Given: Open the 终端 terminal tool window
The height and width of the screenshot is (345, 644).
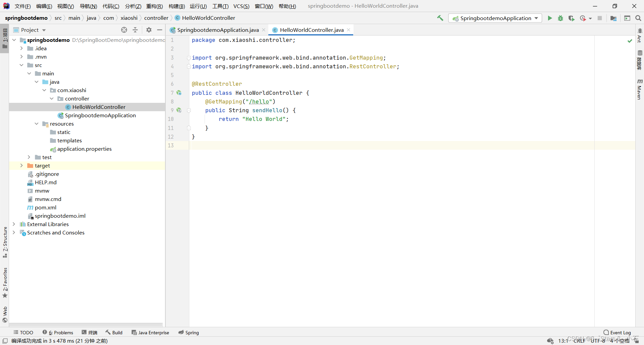Looking at the screenshot, I should coord(90,333).
